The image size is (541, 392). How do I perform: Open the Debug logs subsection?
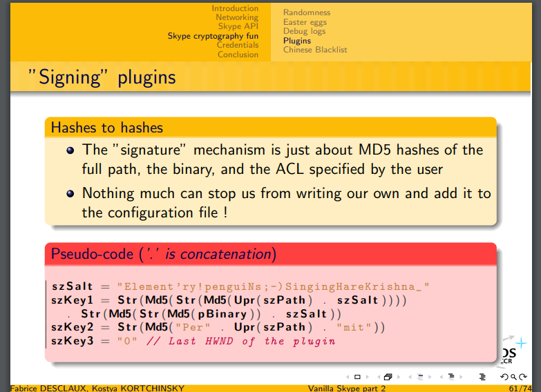304,31
